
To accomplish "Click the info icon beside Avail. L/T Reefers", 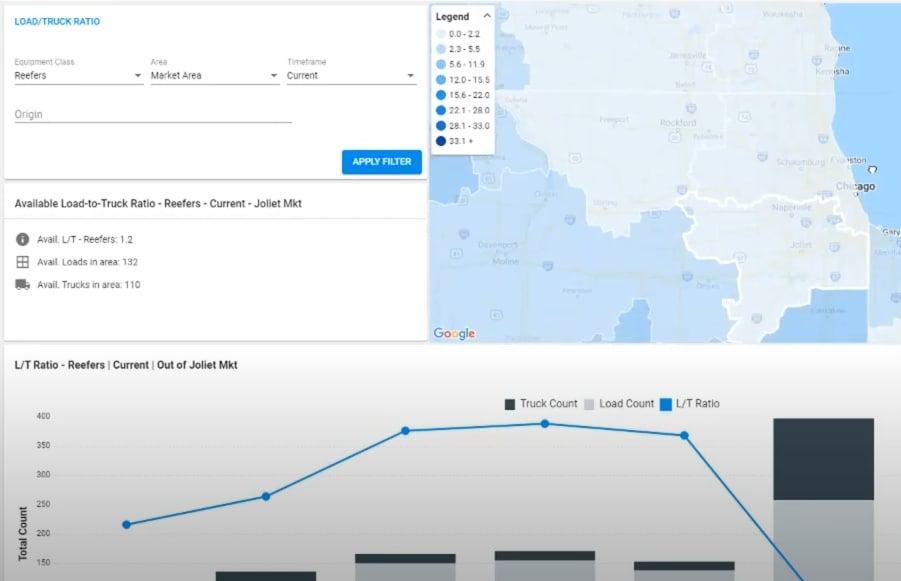I will 21,239.
